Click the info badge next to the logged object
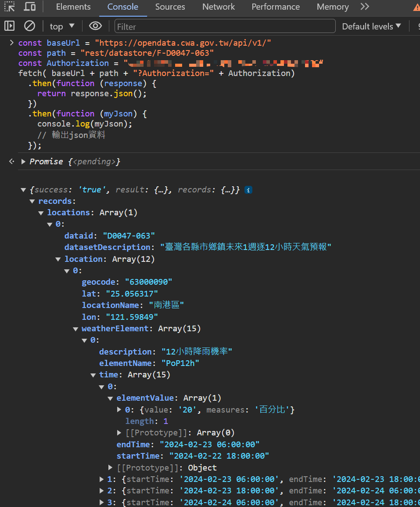Image resolution: width=420 pixels, height=507 pixels. (x=248, y=190)
